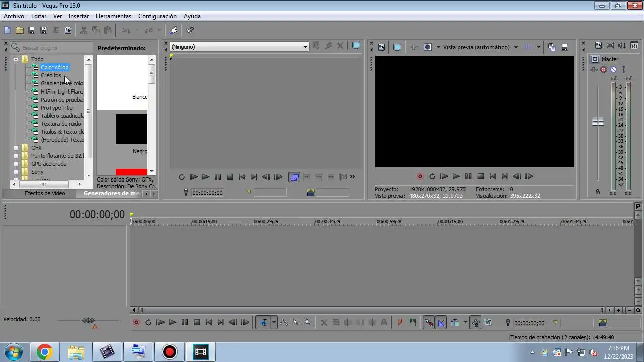Select the Créditos generator

[51, 75]
